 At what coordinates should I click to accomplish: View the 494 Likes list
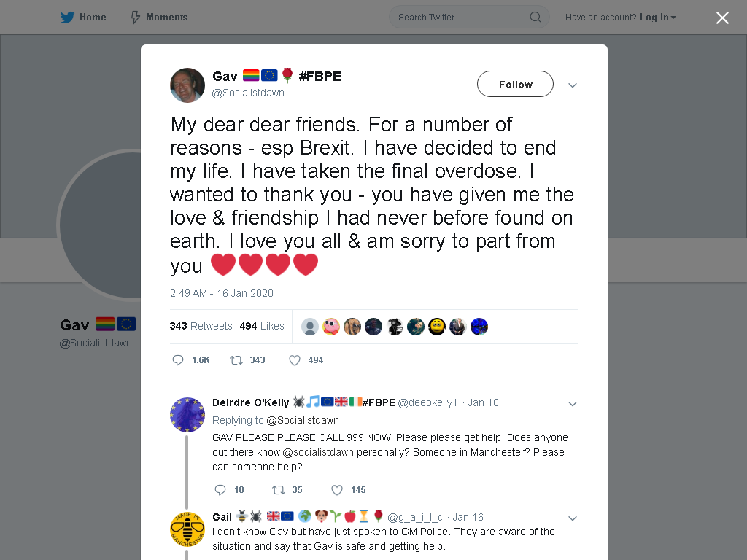[x=262, y=326]
